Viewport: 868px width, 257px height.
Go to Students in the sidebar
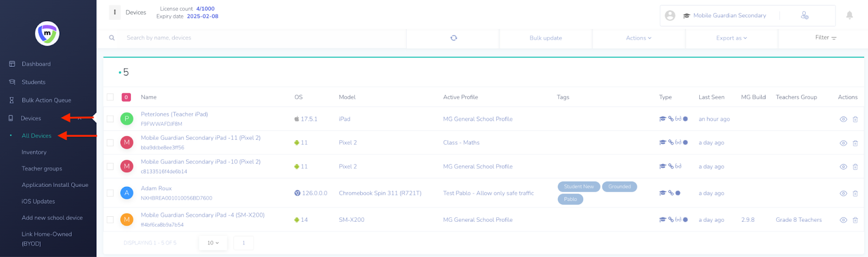point(33,82)
